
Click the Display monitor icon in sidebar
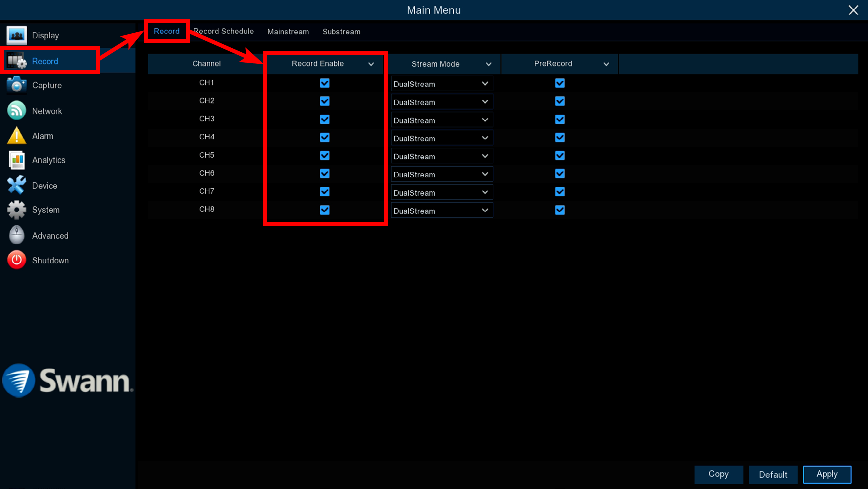[x=16, y=36]
